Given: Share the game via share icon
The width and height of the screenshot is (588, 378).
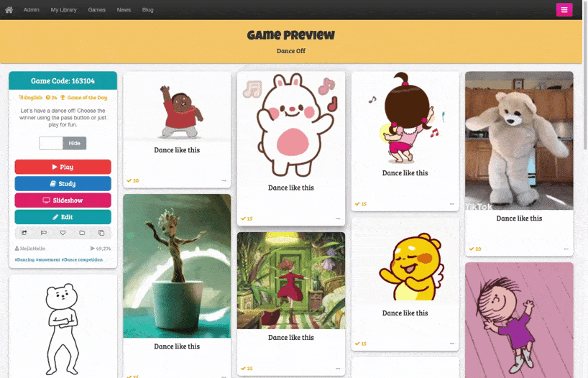Looking at the screenshot, I should point(24,233).
